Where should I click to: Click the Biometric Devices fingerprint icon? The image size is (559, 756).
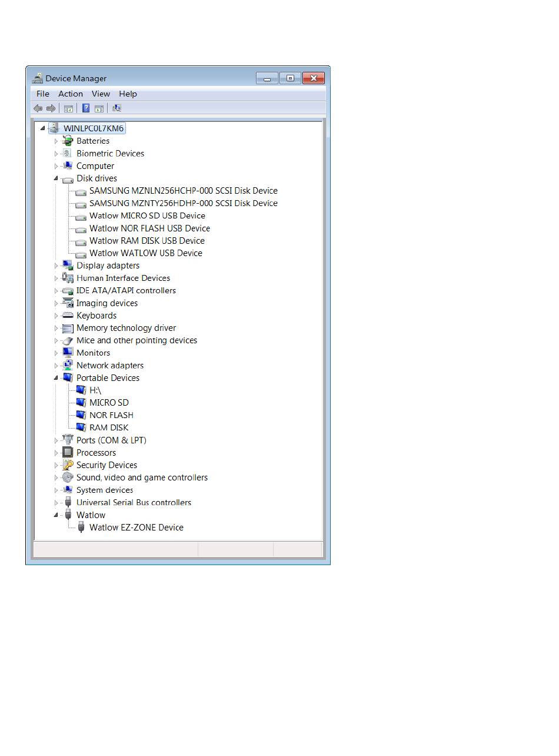(68, 153)
